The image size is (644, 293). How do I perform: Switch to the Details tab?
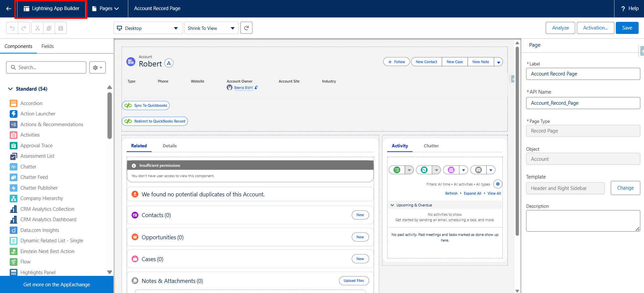tap(170, 146)
